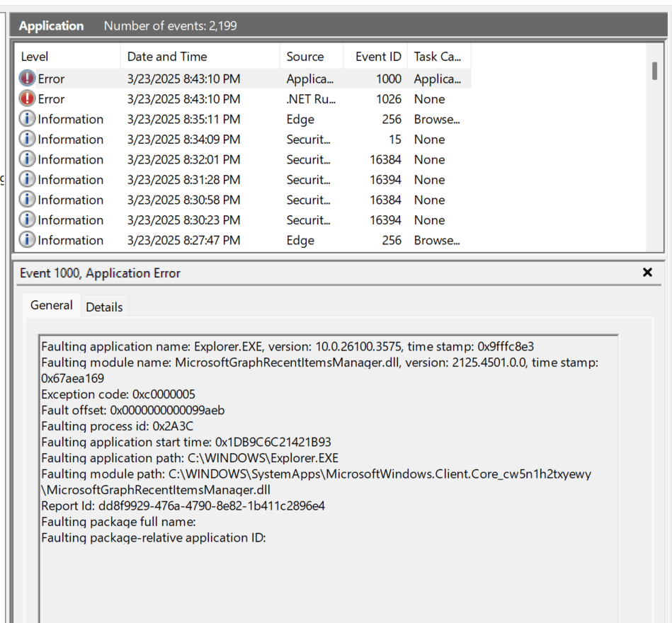Click the Exception code: 0xc0000005 line
Screen dimensions: 672x623
pos(118,394)
